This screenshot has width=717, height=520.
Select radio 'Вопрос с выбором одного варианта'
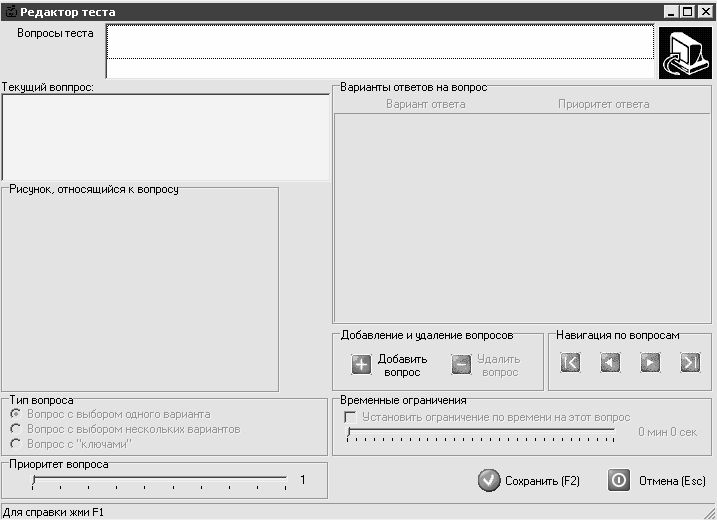point(16,414)
